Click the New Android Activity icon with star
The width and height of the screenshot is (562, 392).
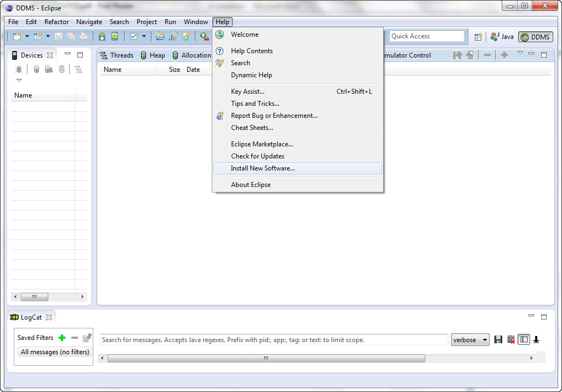click(186, 36)
